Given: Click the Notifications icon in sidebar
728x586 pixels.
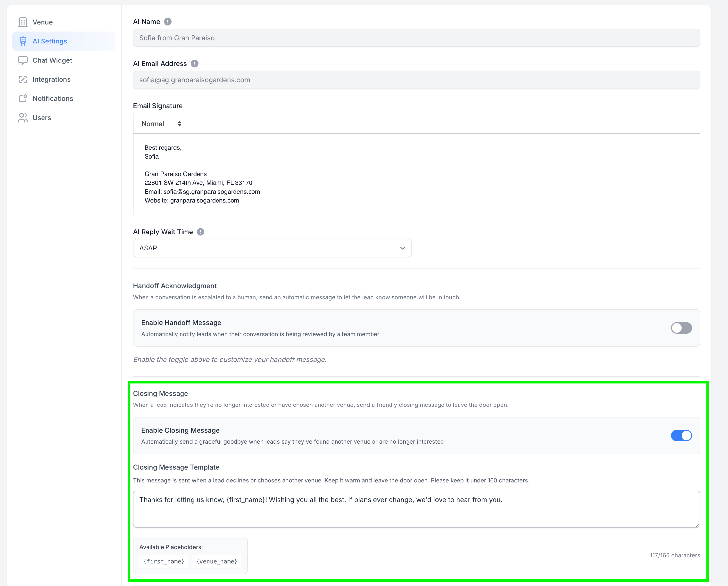Looking at the screenshot, I should pos(23,98).
